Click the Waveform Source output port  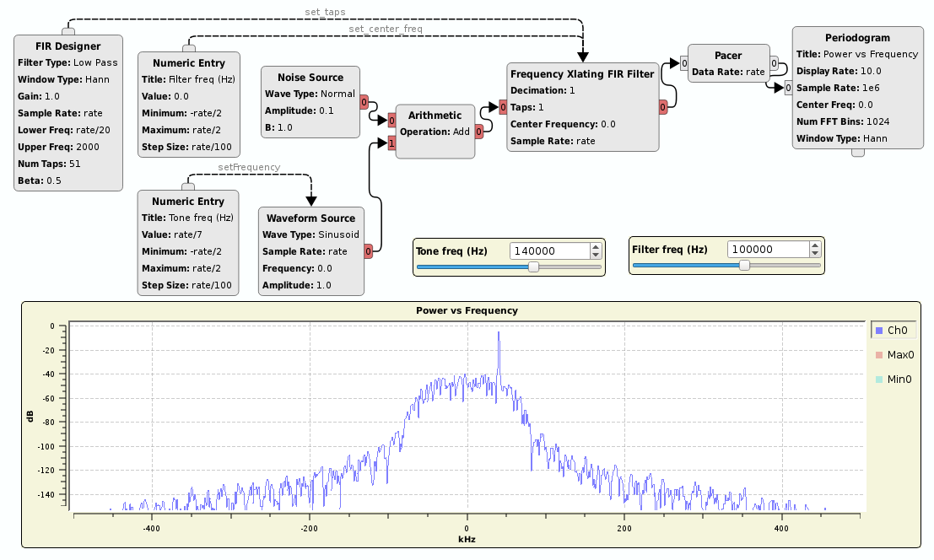369,251
